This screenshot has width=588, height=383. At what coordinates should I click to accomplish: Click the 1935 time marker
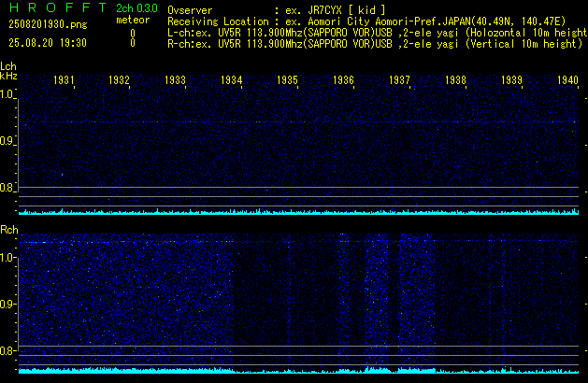tap(287, 80)
